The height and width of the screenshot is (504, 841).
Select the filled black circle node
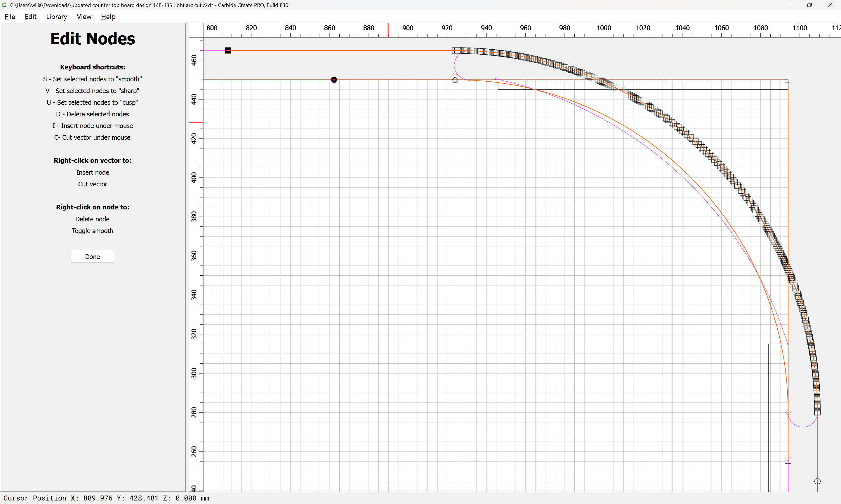coord(334,80)
